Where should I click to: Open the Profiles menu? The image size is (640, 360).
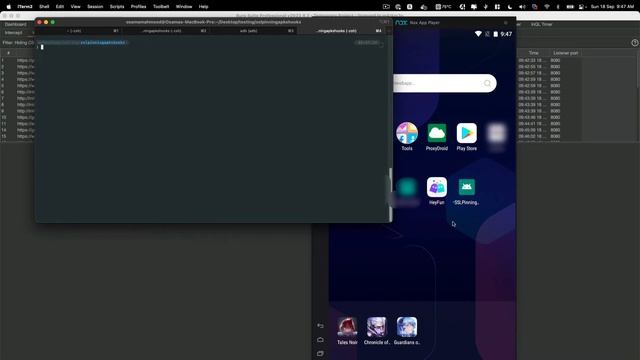[138, 7]
